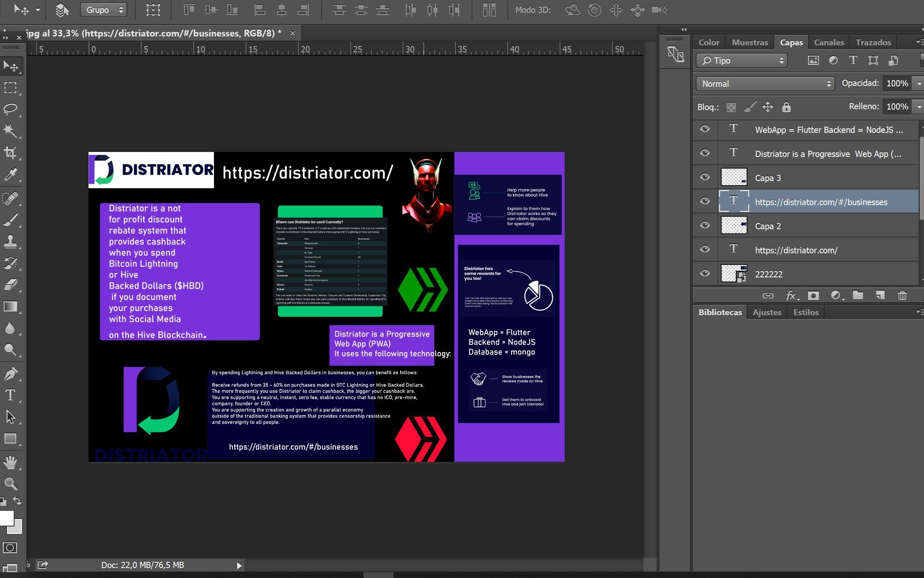Toggle auto-select layers icon in options bar

[62, 10]
